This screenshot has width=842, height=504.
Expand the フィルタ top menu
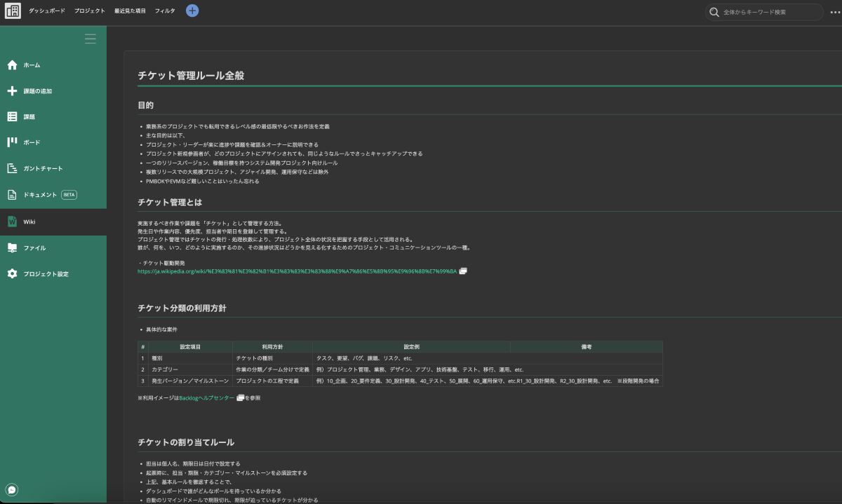pos(165,11)
